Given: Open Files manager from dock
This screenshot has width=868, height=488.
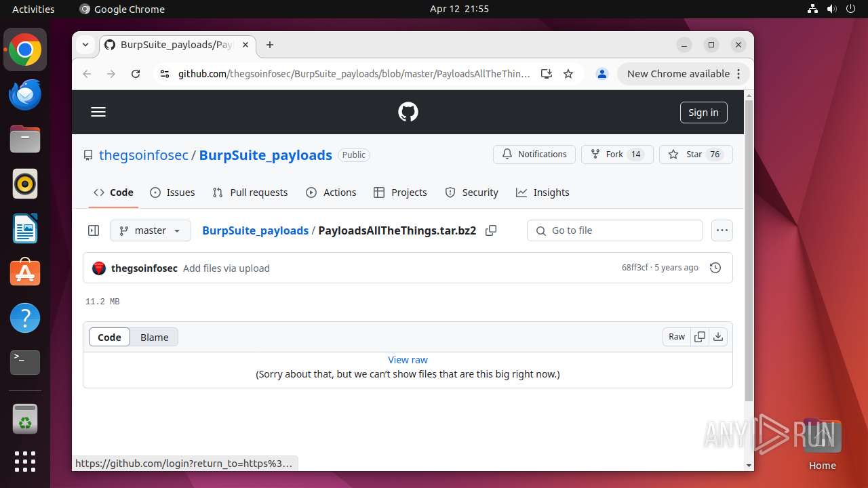Looking at the screenshot, I should (25, 139).
